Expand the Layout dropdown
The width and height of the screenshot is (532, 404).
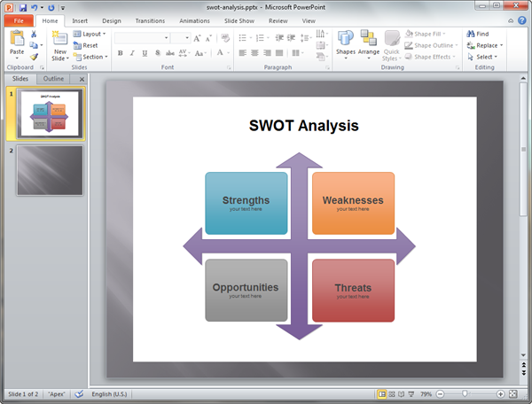point(90,34)
